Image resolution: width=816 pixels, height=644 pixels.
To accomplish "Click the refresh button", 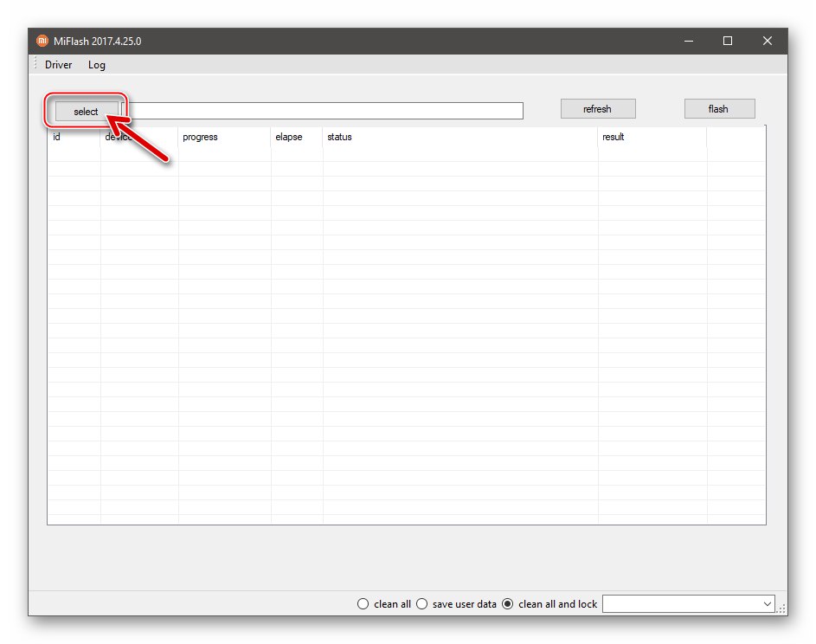I will 598,109.
